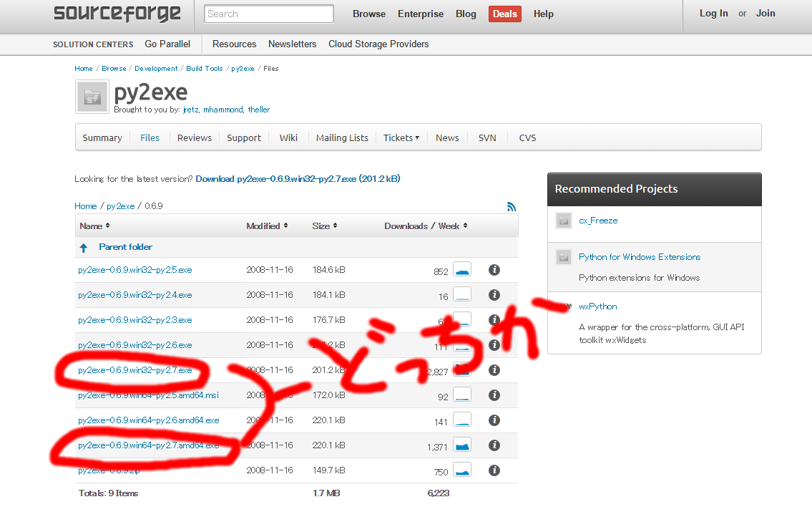Click the Join link

click(765, 14)
